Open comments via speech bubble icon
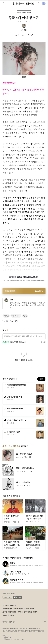The width and height of the screenshot is (48, 644). coord(23,35)
